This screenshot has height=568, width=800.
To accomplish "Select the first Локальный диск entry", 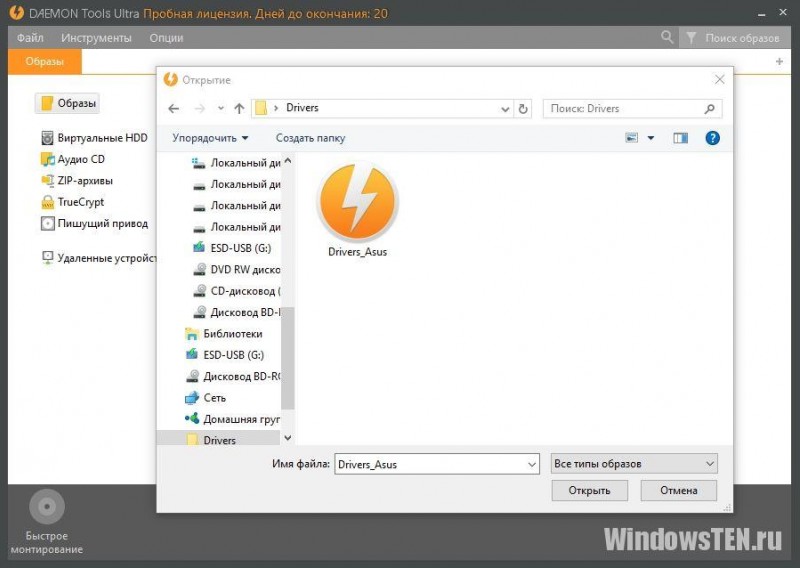I will [x=236, y=163].
